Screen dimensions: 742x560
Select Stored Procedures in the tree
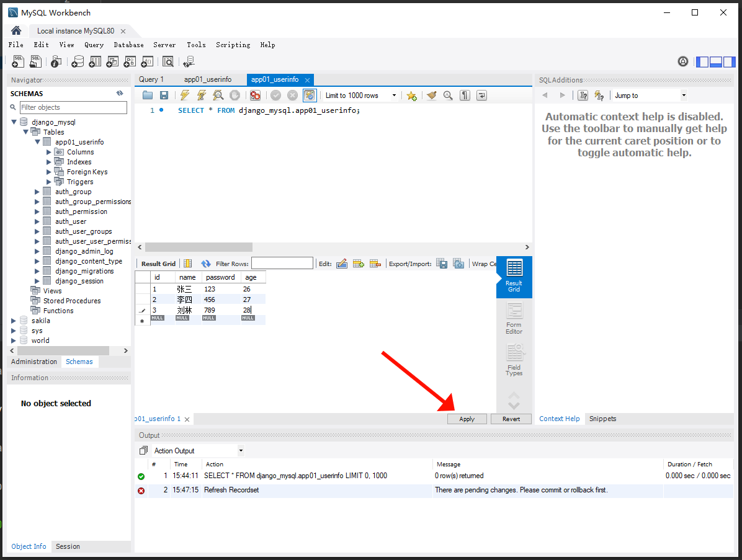pyautogui.click(x=72, y=301)
